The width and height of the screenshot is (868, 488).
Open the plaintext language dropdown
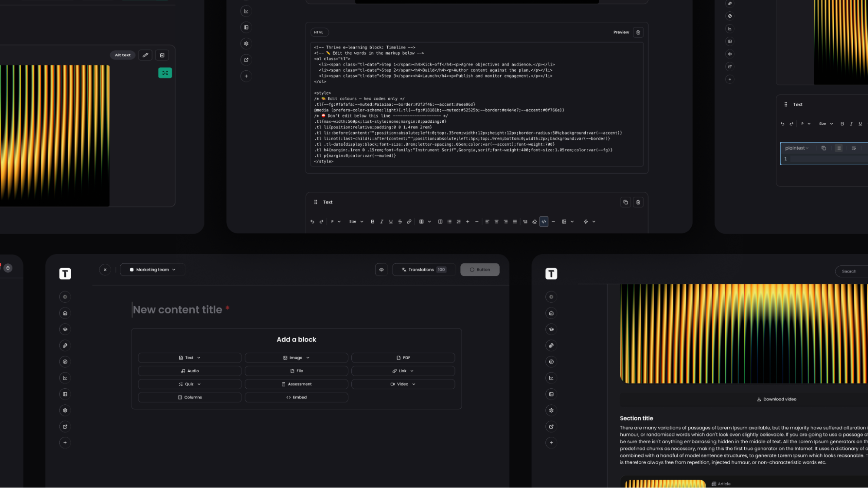pyautogui.click(x=797, y=148)
